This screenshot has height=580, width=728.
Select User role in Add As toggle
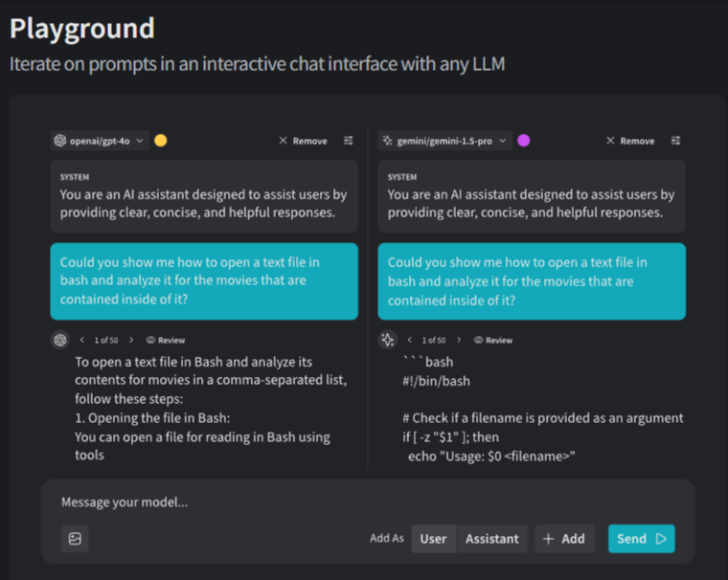tap(433, 539)
